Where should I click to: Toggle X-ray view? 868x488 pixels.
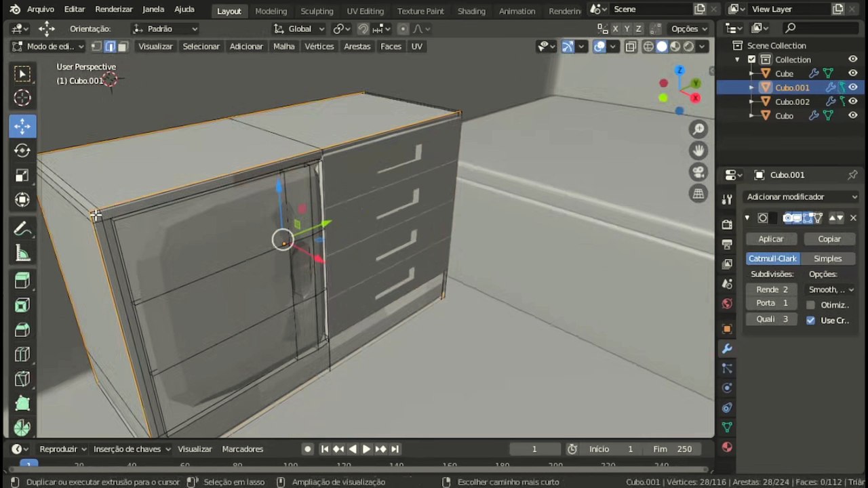631,47
